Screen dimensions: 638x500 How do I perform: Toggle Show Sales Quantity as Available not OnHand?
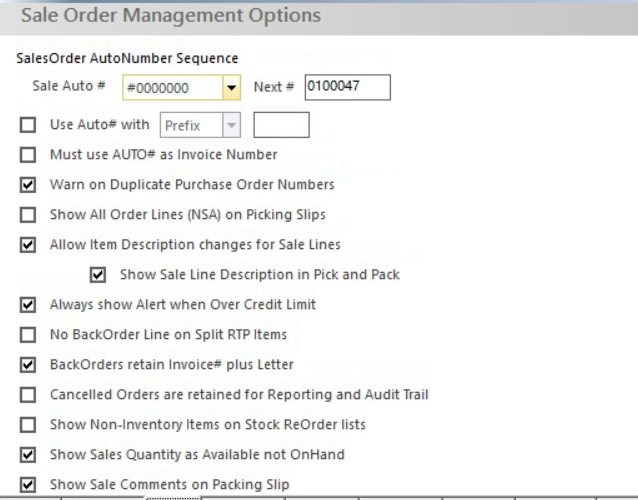tap(28, 455)
